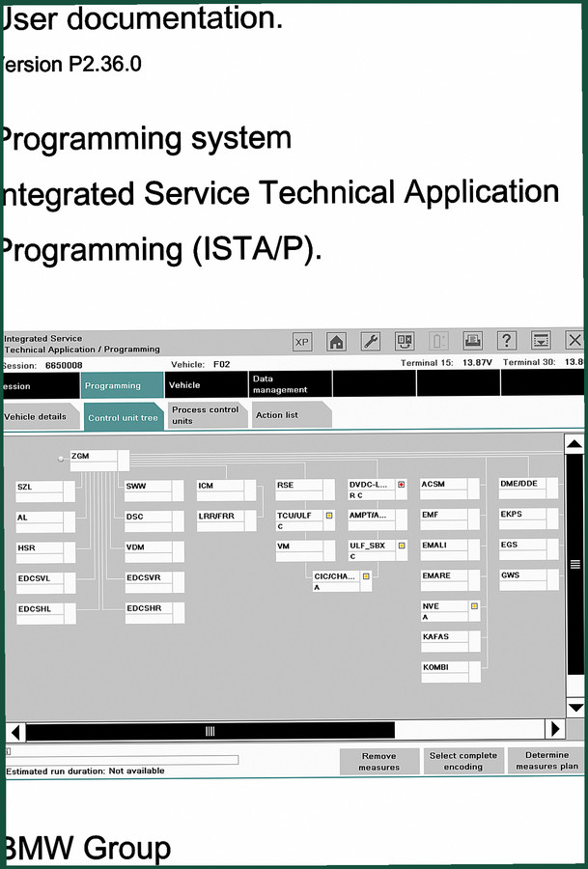The height and width of the screenshot is (869, 588).
Task: Select the EDCSHR control unit
Action: (x=154, y=613)
